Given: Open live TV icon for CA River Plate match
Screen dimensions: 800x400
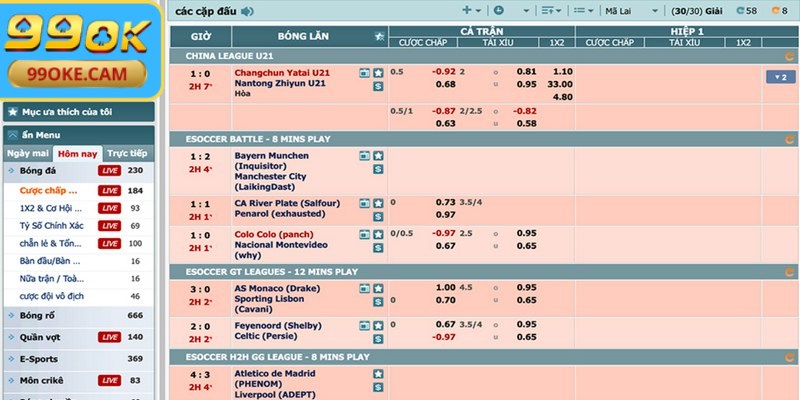Looking at the screenshot, I should pyautogui.click(x=364, y=204).
